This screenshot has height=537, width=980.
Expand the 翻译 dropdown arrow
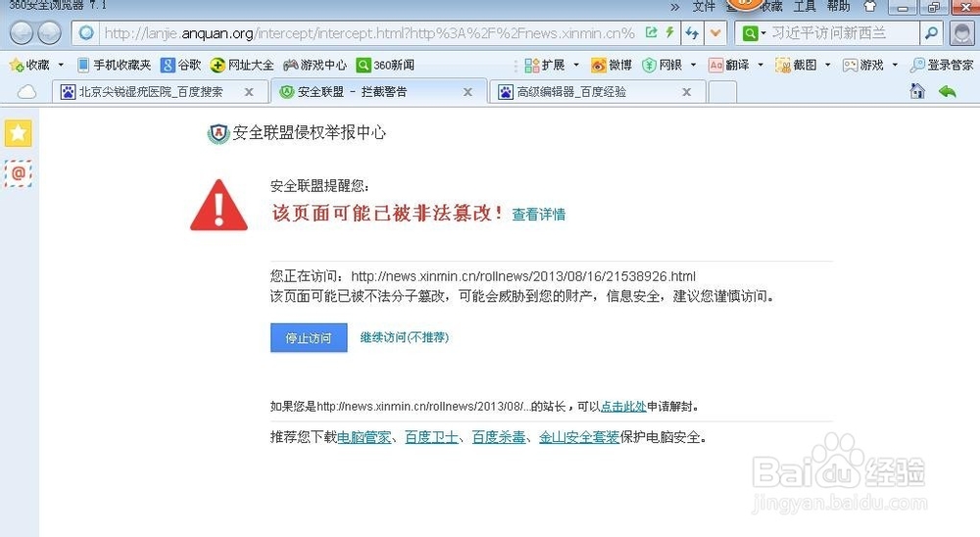tap(760, 65)
